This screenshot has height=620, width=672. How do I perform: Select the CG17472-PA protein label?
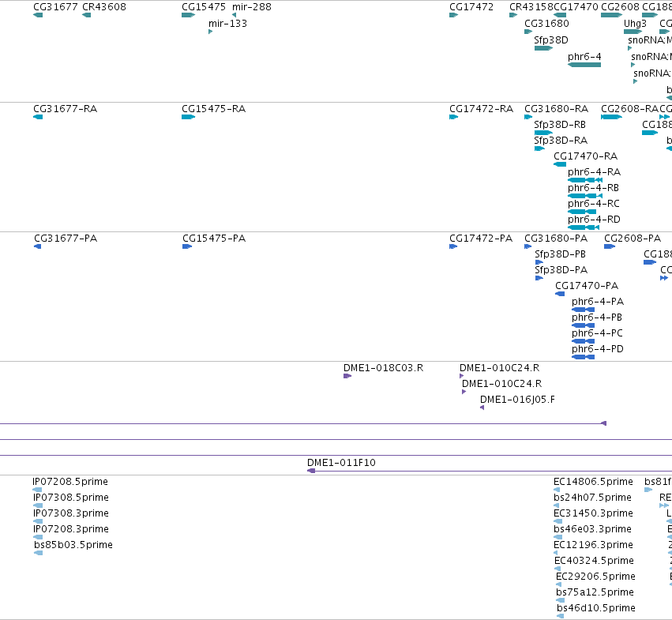pyautogui.click(x=481, y=239)
